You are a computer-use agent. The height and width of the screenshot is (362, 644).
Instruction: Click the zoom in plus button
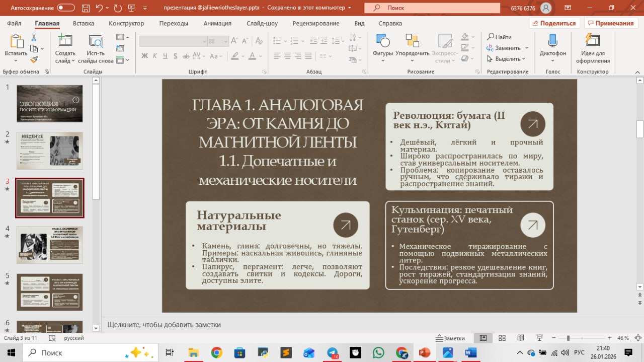tap(609, 338)
